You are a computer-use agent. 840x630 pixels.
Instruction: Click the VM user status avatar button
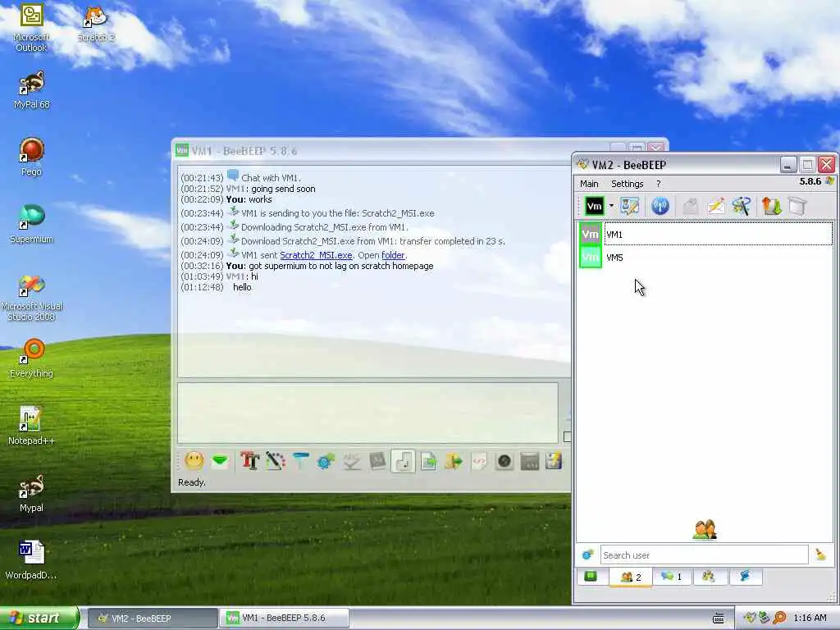click(594, 206)
